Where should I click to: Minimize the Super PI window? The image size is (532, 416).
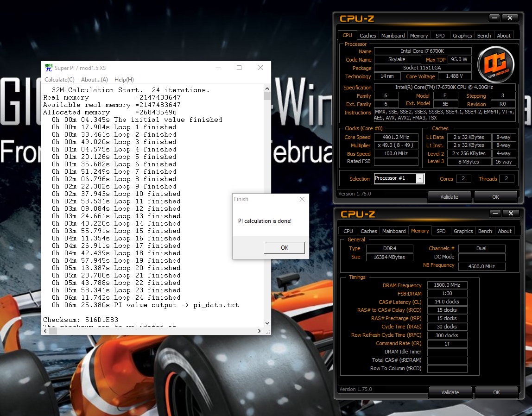tap(218, 68)
